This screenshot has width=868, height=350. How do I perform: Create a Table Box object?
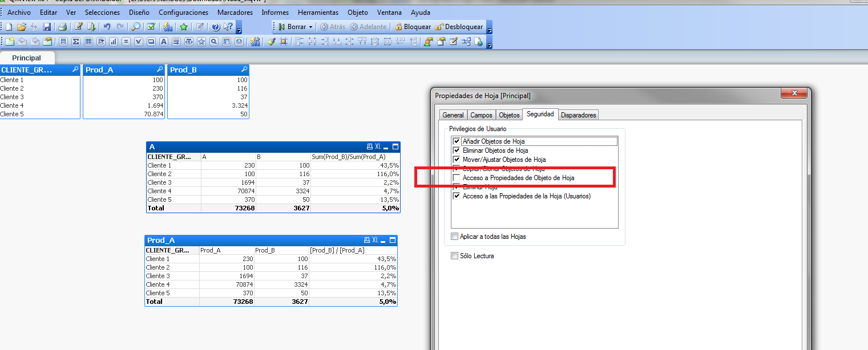[x=88, y=42]
